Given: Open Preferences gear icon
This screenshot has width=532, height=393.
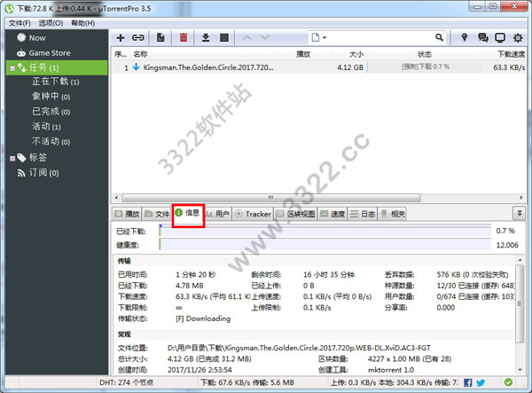Looking at the screenshot, I should click(518, 37).
